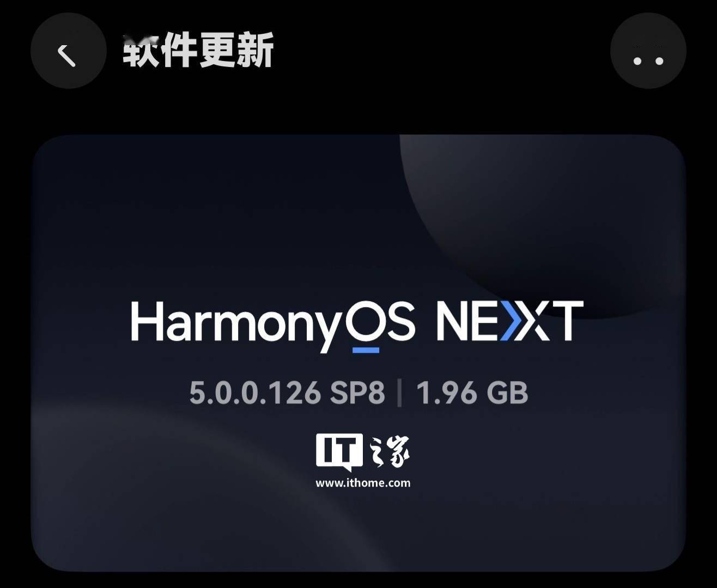
Task: Tap the GB unit after 1.96
Action: tap(507, 393)
